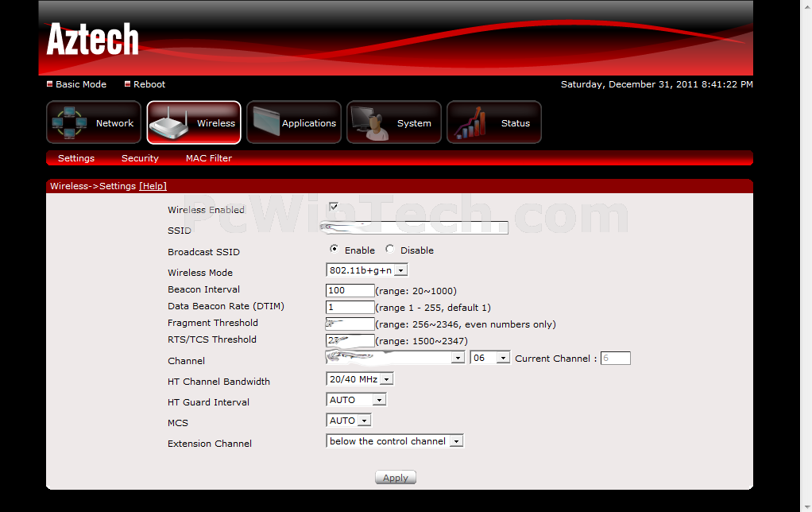Click the Beacon Interval field
The width and height of the screenshot is (812, 512).
350,290
